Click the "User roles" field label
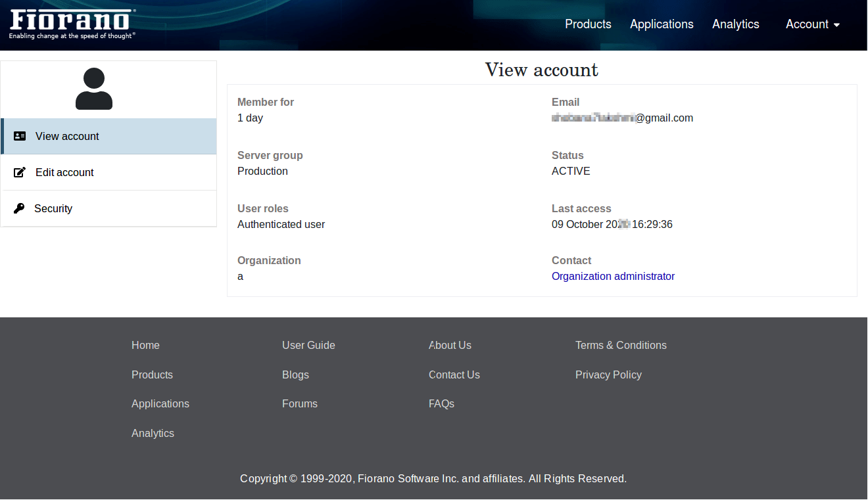The image size is (868, 500). [263, 209]
